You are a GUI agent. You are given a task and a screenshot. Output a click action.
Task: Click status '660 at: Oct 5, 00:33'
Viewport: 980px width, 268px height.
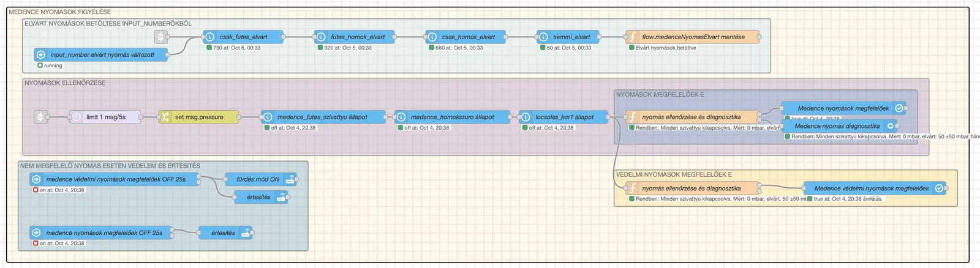tap(456, 48)
